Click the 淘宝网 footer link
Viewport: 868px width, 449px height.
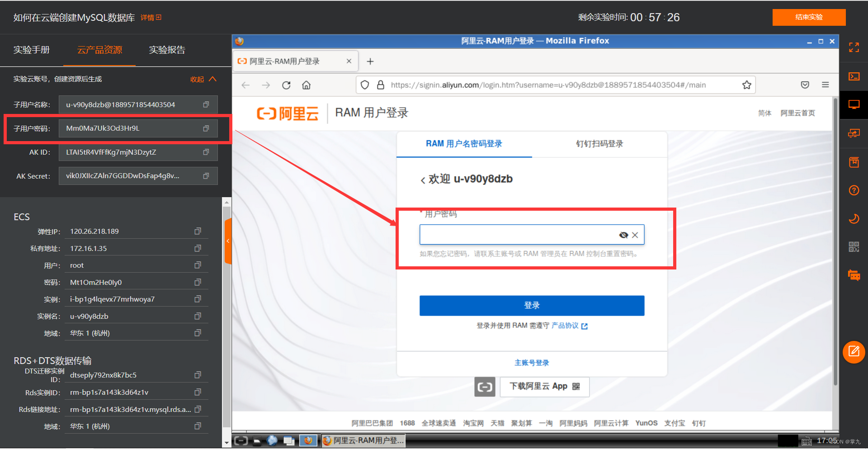(473, 423)
